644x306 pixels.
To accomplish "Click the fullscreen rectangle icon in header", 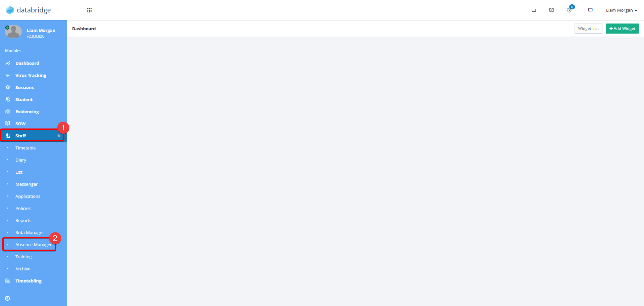I will 534,10.
